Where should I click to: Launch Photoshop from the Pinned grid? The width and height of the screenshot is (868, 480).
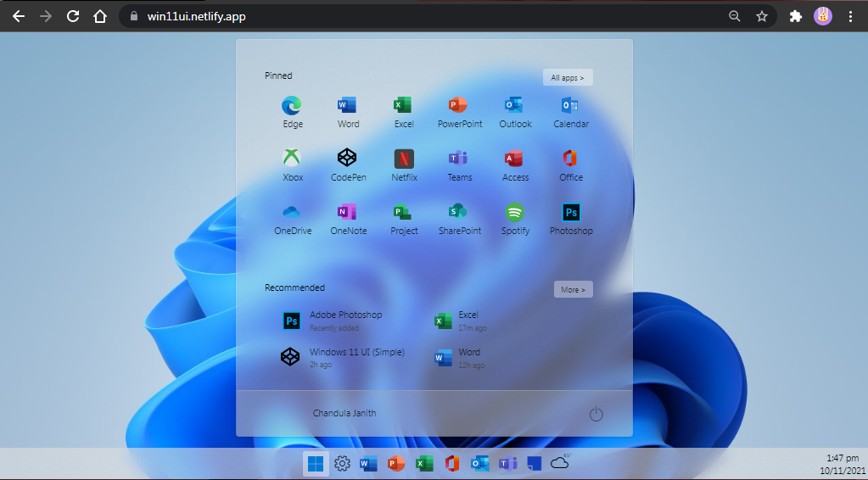[571, 220]
